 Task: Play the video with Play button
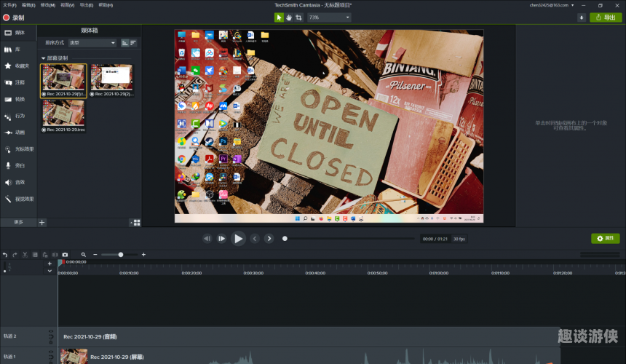click(238, 239)
